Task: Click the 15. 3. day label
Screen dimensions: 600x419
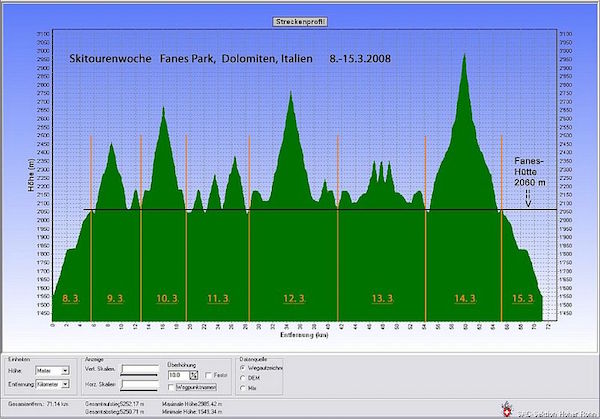Action: (x=523, y=298)
